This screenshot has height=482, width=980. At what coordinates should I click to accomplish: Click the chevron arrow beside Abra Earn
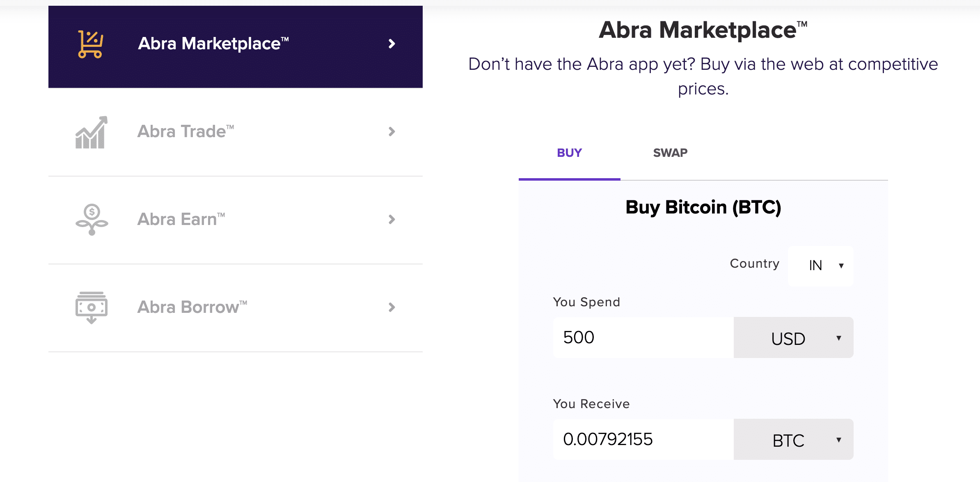[x=392, y=220]
